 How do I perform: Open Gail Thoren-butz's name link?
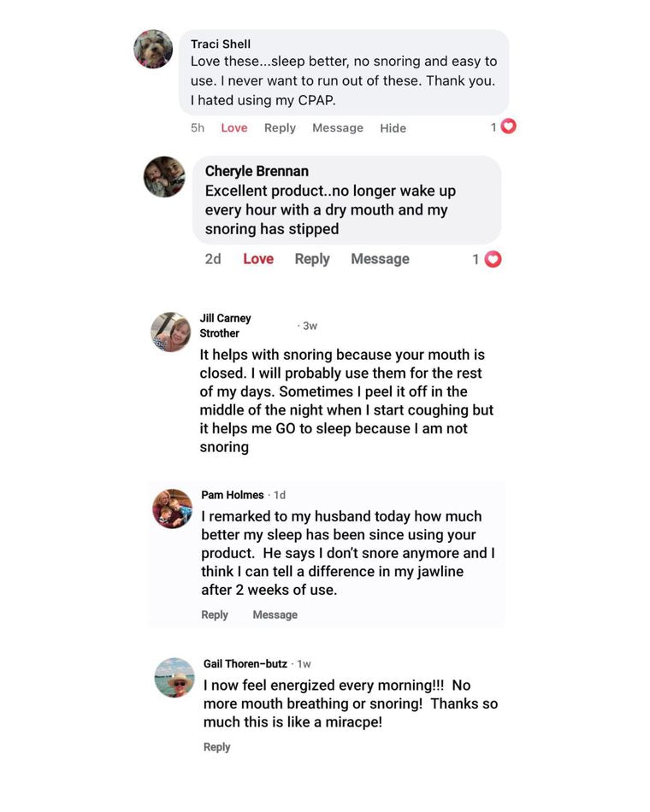pos(245,664)
